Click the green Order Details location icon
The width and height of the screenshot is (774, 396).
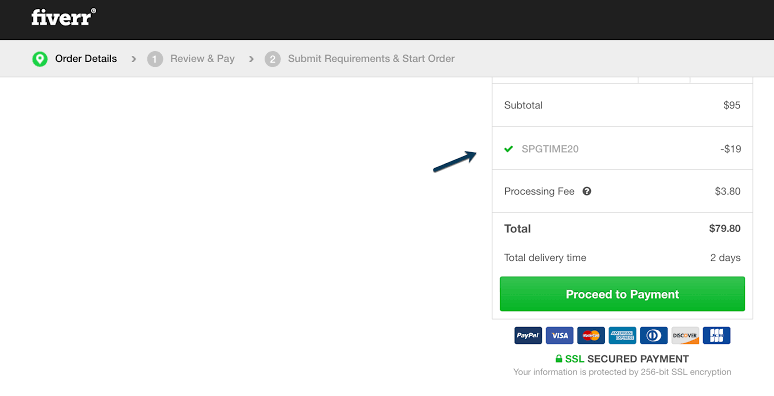point(40,59)
